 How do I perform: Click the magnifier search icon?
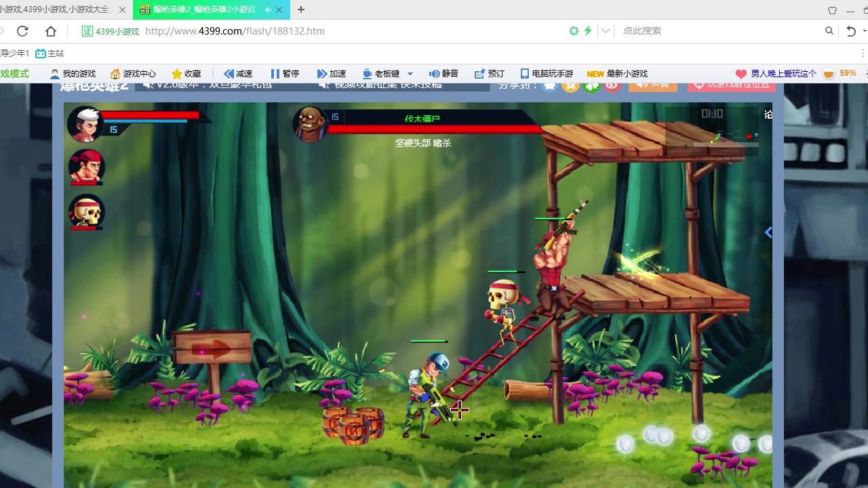click(x=829, y=30)
